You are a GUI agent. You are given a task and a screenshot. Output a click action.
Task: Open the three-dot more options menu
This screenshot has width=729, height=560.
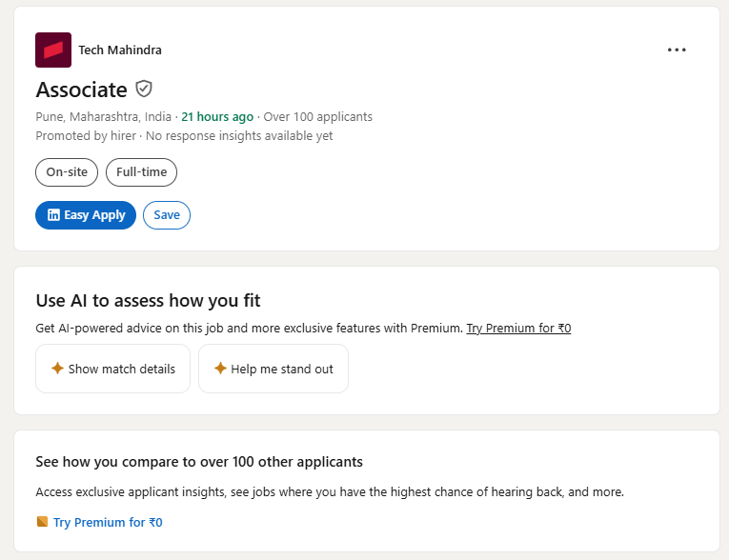(677, 50)
